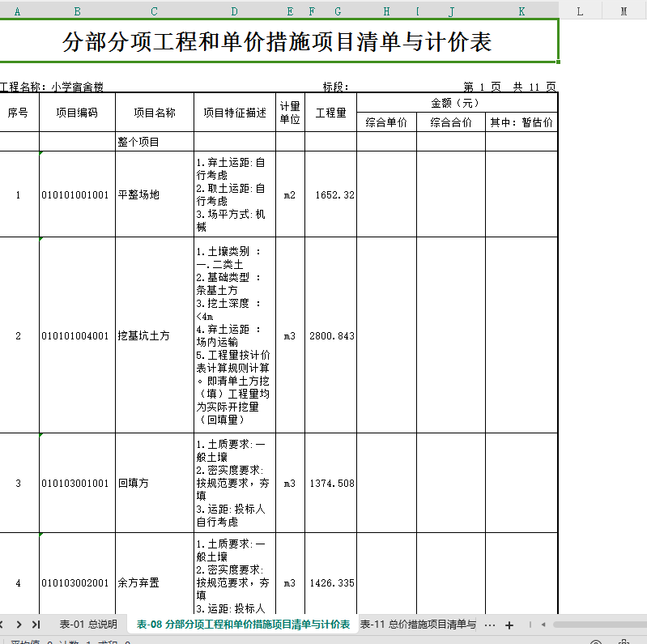Select the 综合单价 header cell
The image size is (647, 644).
[386, 122]
